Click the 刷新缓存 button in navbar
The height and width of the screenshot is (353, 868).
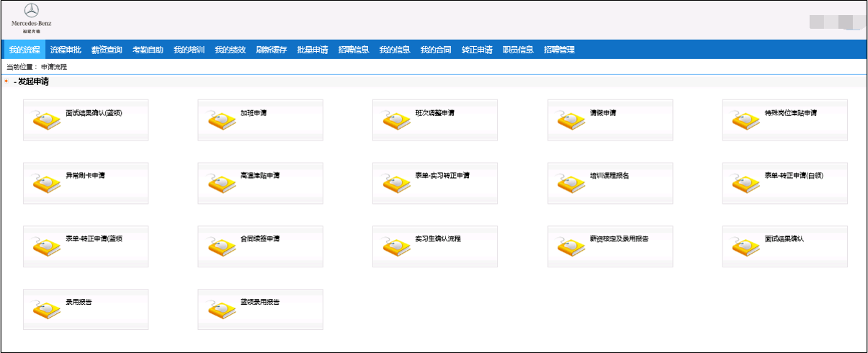pos(272,50)
